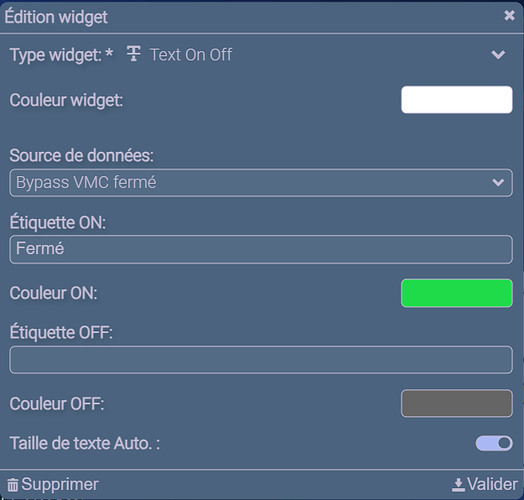The width and height of the screenshot is (524, 500).
Task: Close the Édition widget dialog
Action: coord(509,15)
